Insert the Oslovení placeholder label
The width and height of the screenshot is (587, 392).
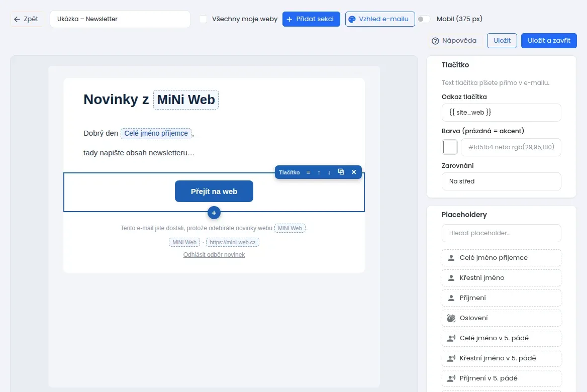(x=473, y=318)
